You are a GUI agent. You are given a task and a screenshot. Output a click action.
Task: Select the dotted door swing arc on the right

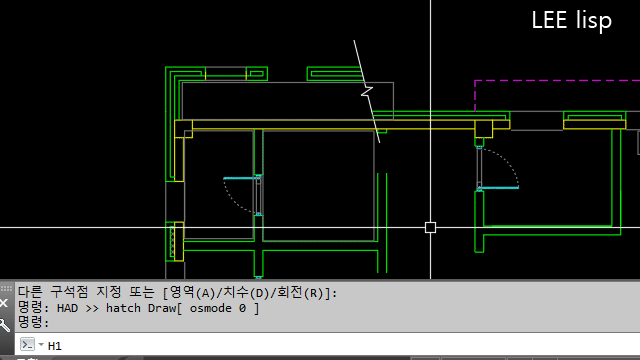point(502,167)
